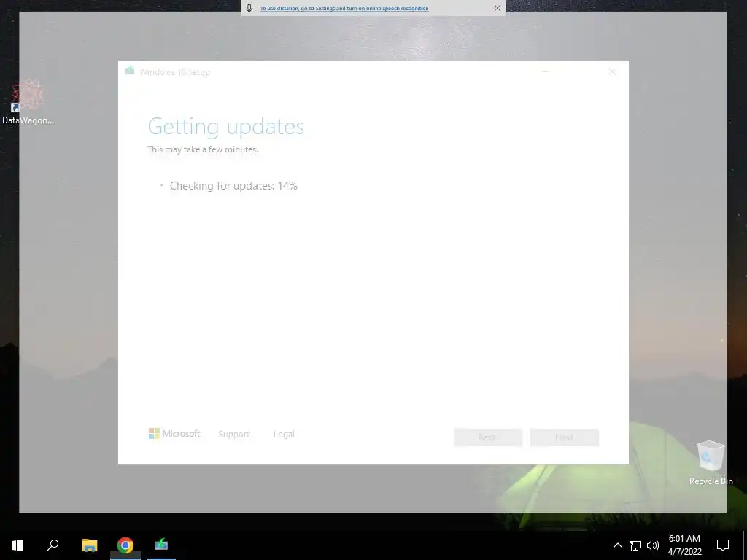747x560 pixels.
Task: Close the Windows 10 Setup window
Action: [x=612, y=72]
